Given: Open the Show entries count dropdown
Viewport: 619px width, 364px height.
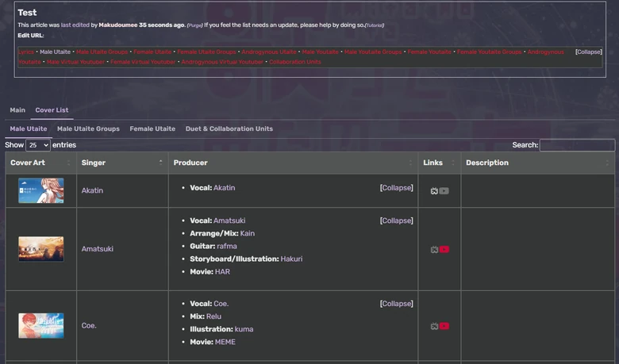Looking at the screenshot, I should click(38, 145).
